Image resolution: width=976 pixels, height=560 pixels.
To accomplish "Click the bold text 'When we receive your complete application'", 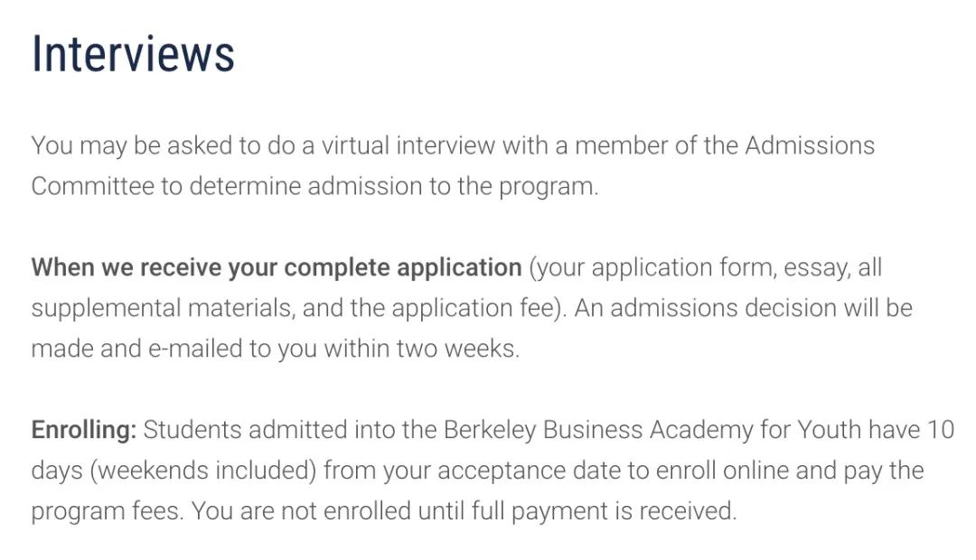I will point(277,267).
